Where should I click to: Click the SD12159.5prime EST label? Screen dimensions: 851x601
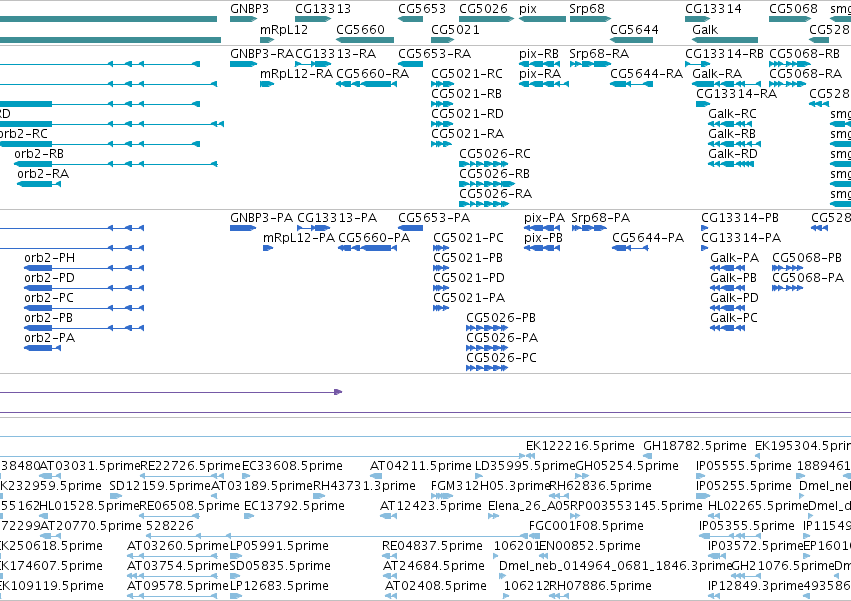(160, 486)
